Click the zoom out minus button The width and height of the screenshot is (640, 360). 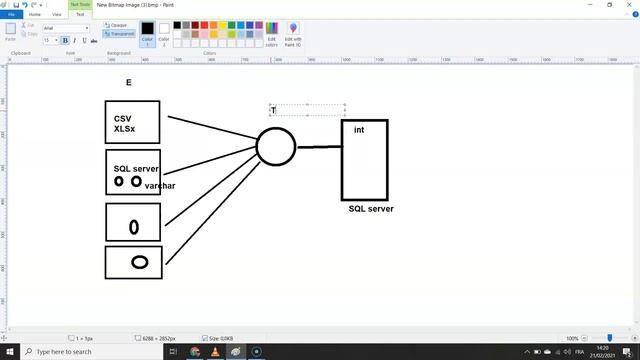[584, 338]
